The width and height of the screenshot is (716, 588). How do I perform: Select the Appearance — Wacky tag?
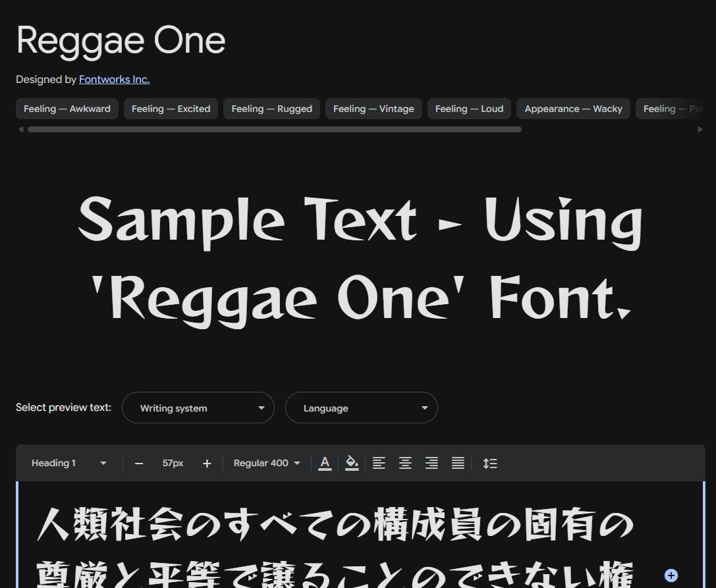coord(573,109)
